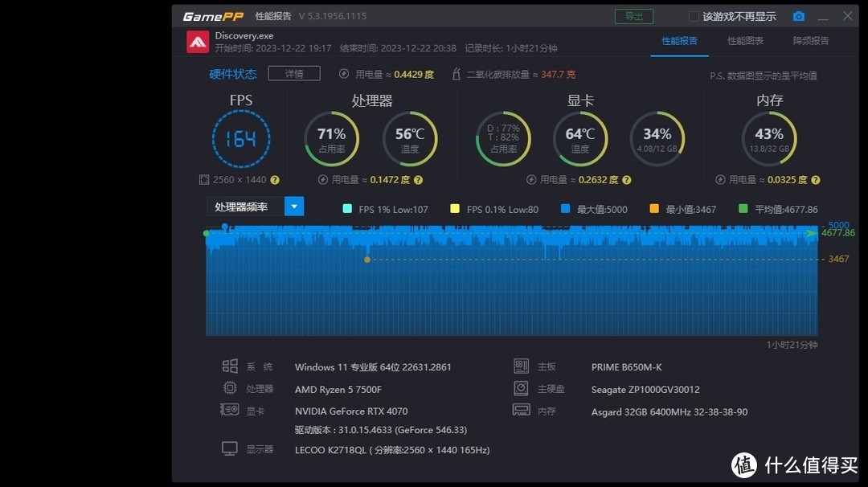Click the CPU usage 71% gauge
Screen dimensions: 868x487
(332, 139)
